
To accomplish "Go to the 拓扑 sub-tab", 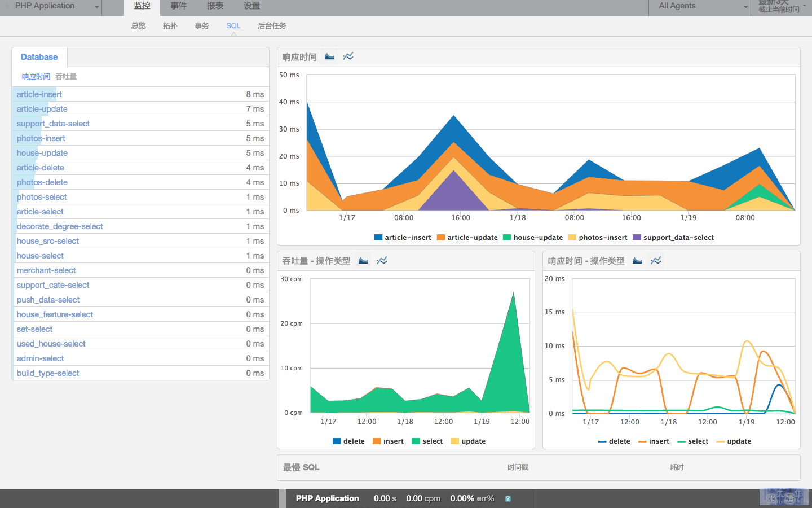I will click(x=170, y=26).
